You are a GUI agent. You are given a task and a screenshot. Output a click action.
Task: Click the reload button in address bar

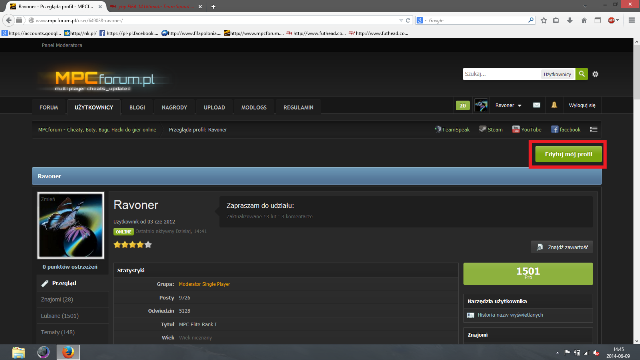[408, 20]
